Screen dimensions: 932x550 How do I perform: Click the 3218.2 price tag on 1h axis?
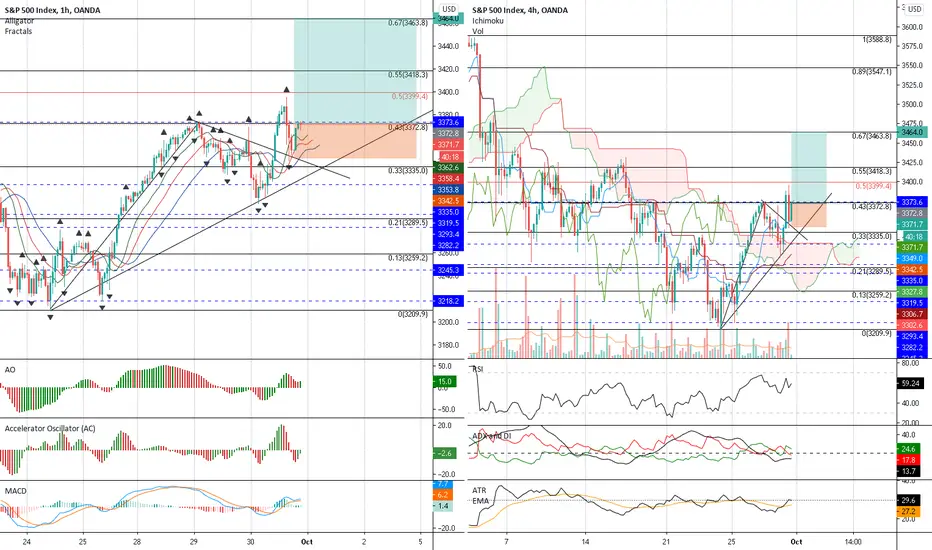pos(448,301)
